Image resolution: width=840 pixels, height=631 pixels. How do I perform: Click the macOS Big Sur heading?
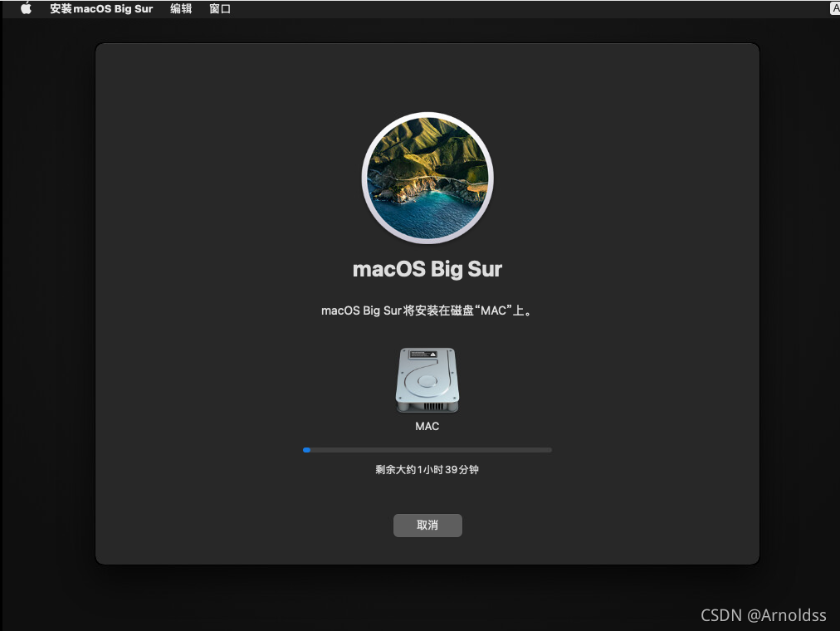pyautogui.click(x=427, y=270)
